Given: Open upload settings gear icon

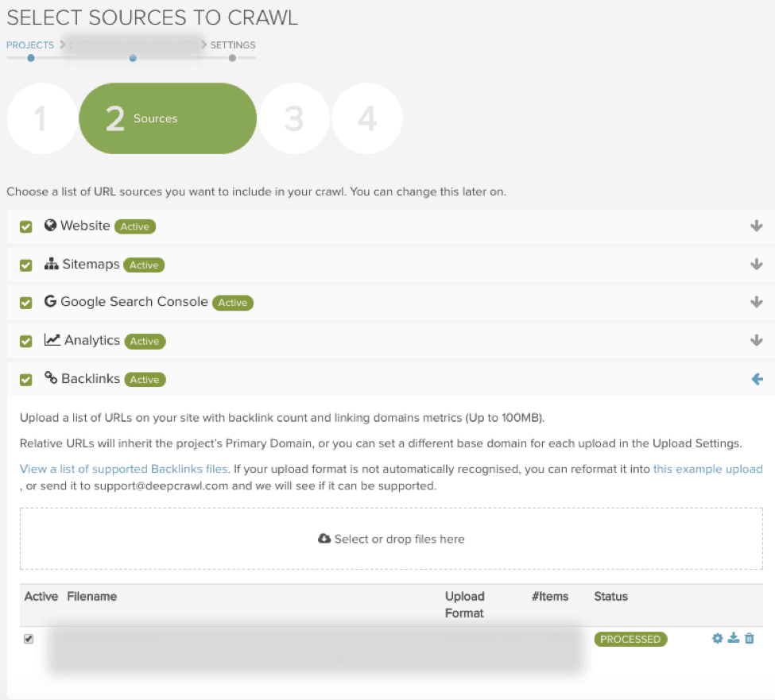Looking at the screenshot, I should click(717, 638).
